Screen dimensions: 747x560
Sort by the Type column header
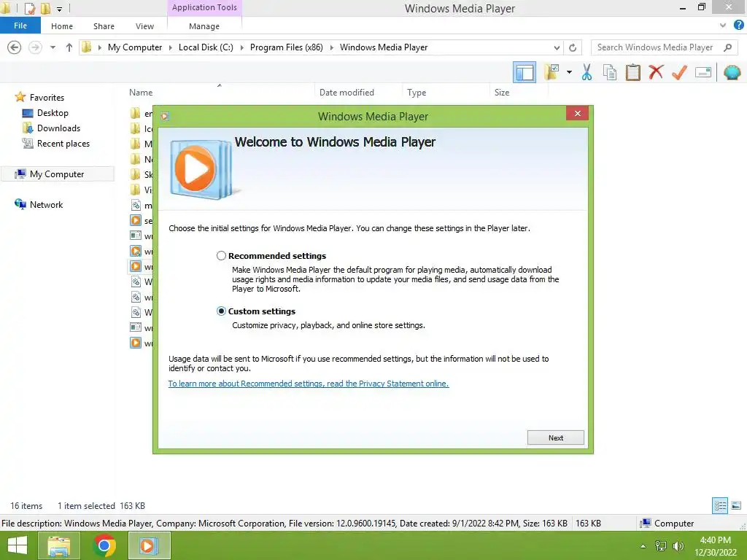coord(417,93)
